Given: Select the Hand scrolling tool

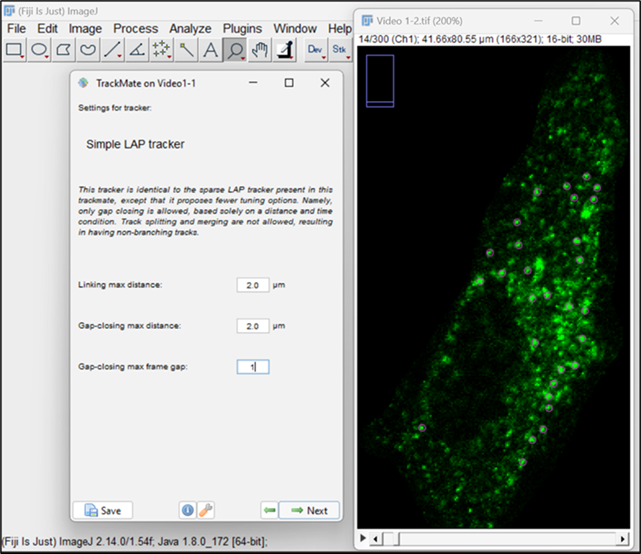Looking at the screenshot, I should click(260, 50).
